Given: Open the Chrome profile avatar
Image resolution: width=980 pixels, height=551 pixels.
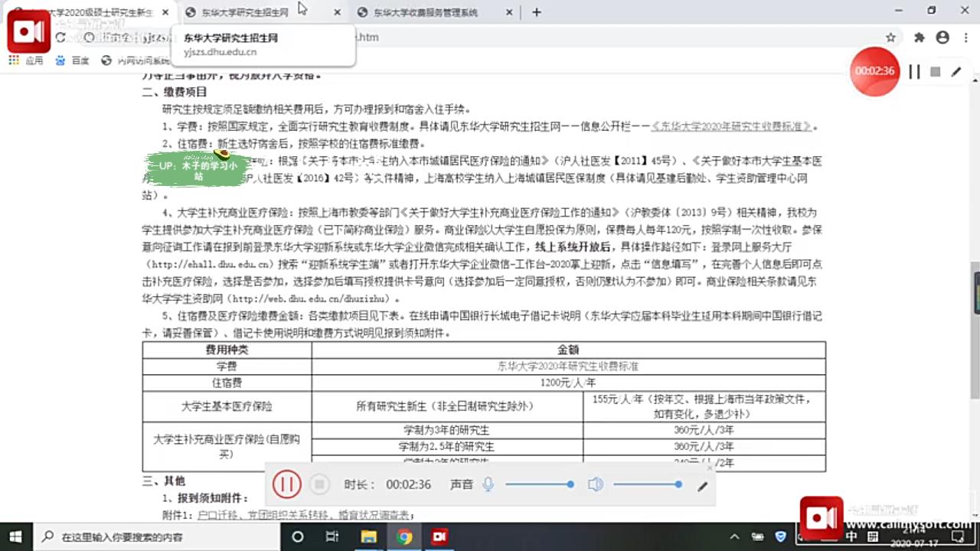Looking at the screenshot, I should click(x=942, y=37).
